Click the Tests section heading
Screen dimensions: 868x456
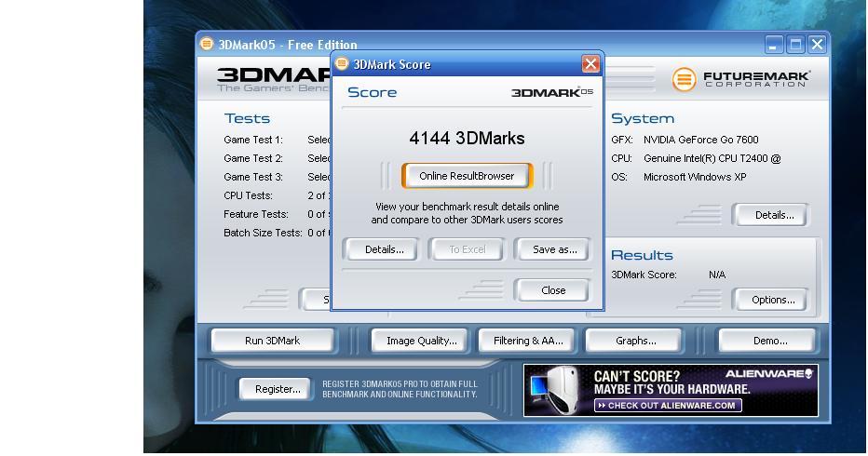click(247, 118)
